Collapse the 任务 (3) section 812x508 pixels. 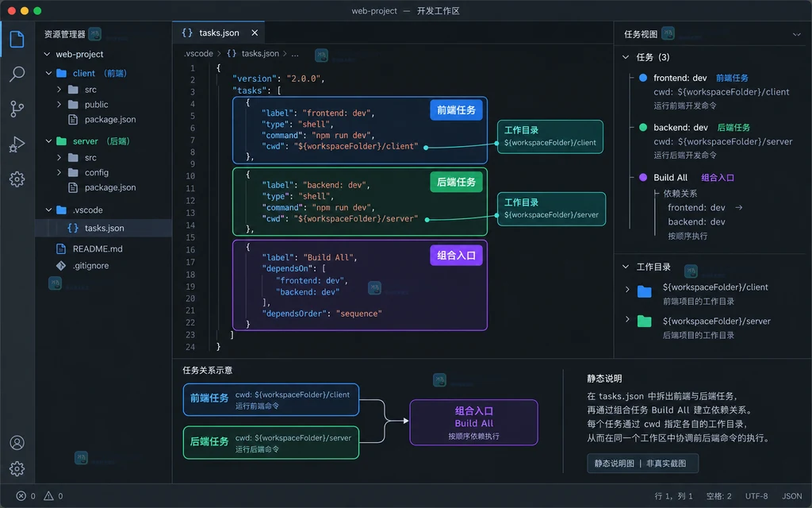click(x=626, y=57)
